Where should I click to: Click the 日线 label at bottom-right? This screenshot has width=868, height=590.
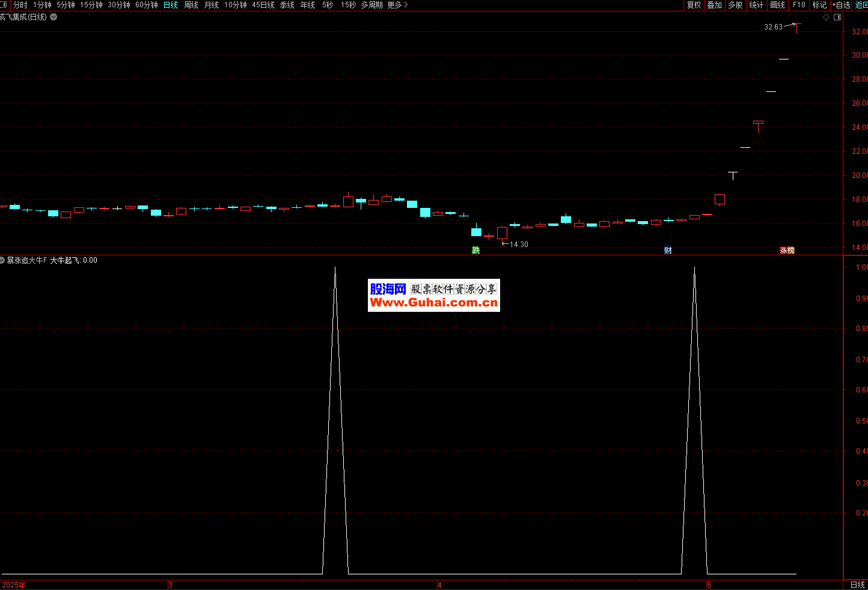[x=858, y=585]
